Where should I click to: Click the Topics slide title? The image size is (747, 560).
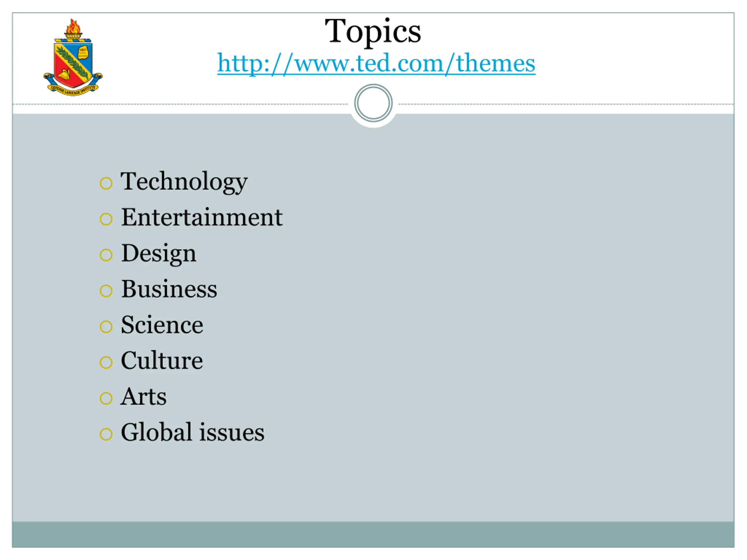tap(373, 31)
